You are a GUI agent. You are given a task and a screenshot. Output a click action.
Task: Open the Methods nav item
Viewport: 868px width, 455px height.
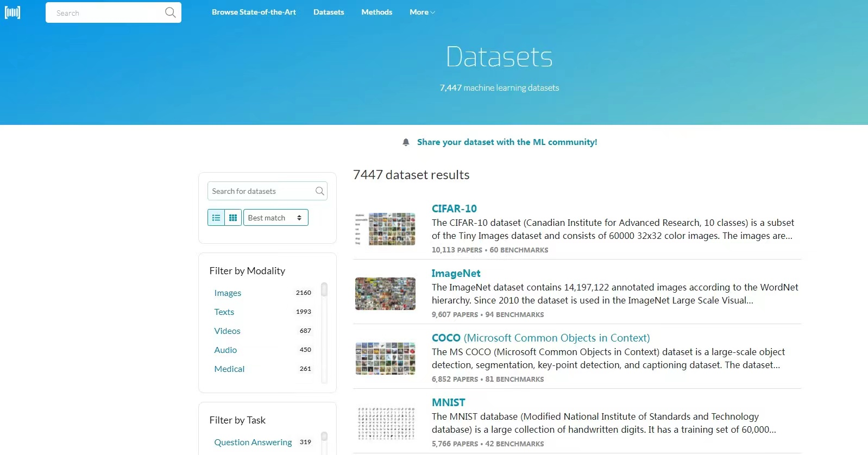coord(377,12)
